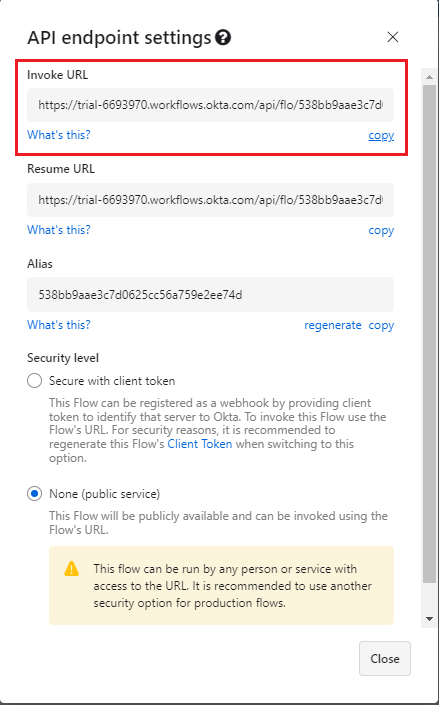Image resolution: width=439 pixels, height=705 pixels.
Task: Click the vertical scrollbar thumb
Action: pyautogui.click(x=429, y=332)
